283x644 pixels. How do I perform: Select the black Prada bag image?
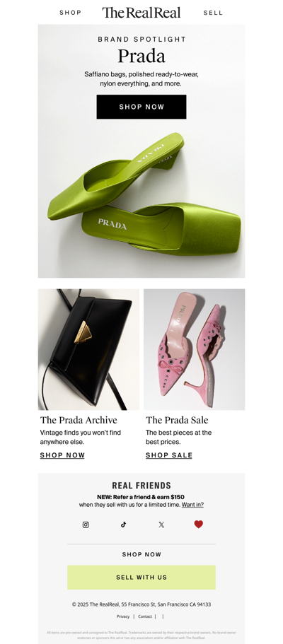coord(88,349)
